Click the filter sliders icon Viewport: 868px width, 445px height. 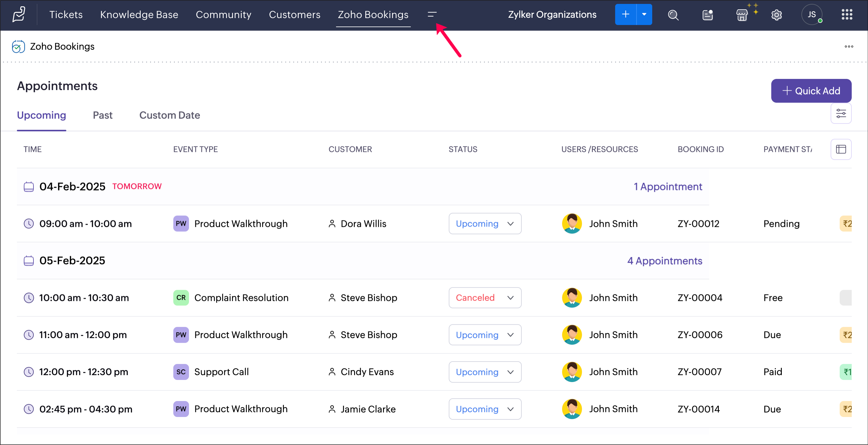pyautogui.click(x=841, y=114)
